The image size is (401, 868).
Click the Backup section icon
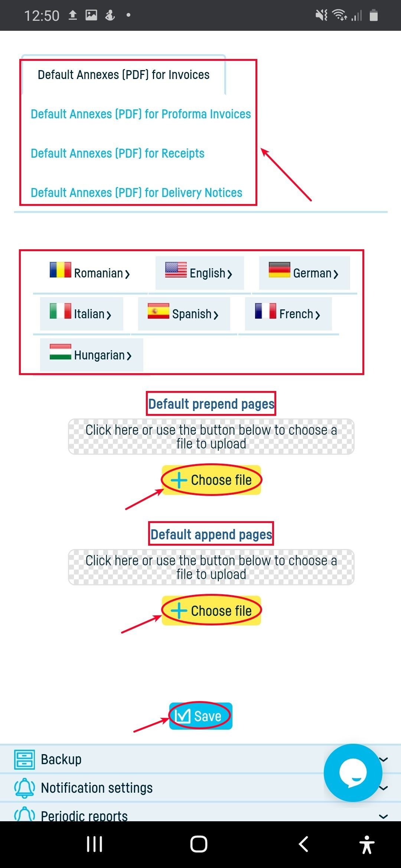[x=25, y=759]
